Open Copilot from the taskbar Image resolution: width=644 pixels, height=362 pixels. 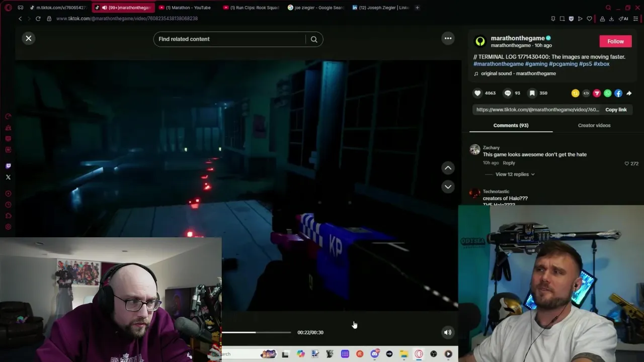[300, 354]
